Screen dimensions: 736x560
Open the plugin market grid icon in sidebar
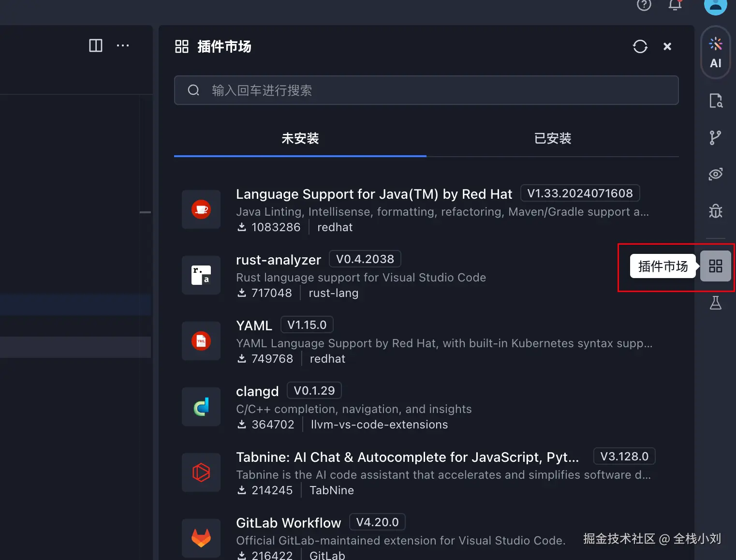coord(715,266)
